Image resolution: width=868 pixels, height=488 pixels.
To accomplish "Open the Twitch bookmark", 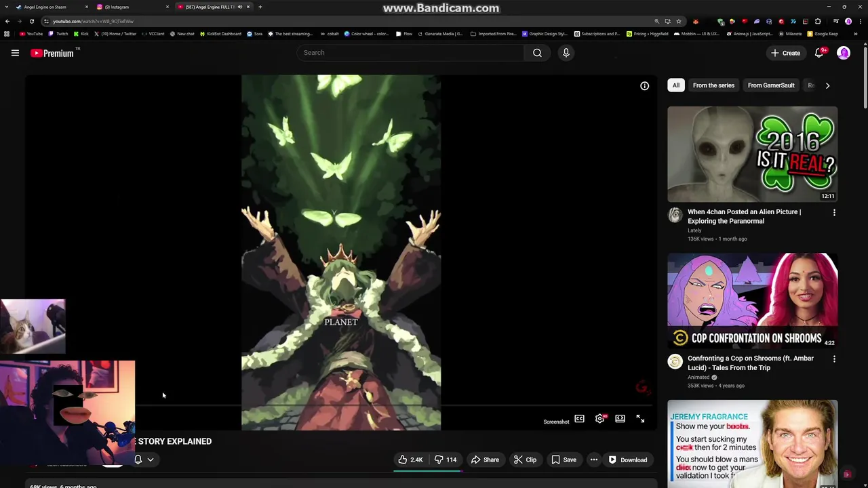I will [x=58, y=34].
